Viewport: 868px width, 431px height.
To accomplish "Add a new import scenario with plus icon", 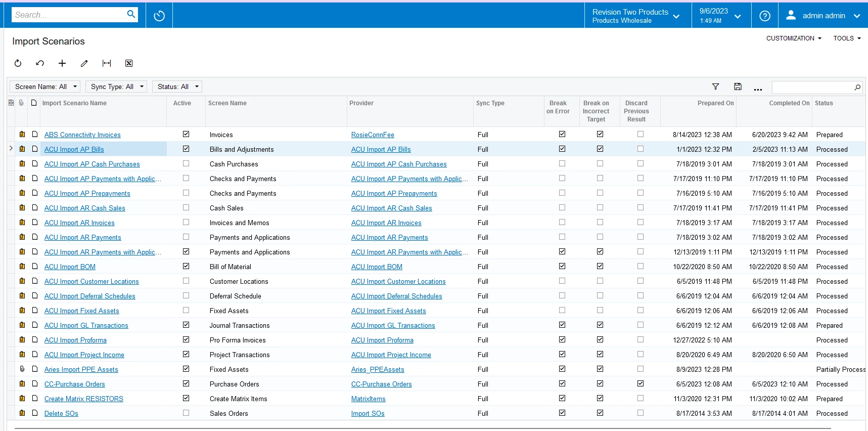I will click(62, 63).
